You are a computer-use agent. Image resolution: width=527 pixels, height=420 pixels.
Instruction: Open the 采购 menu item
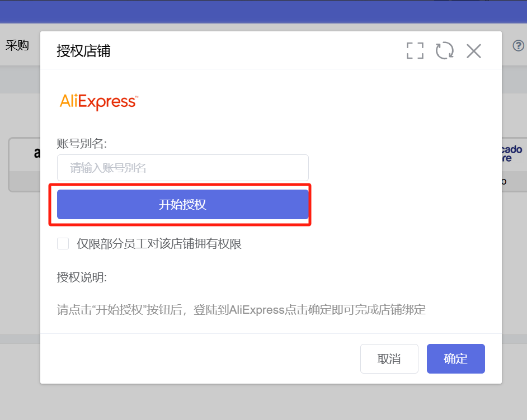tap(17, 45)
